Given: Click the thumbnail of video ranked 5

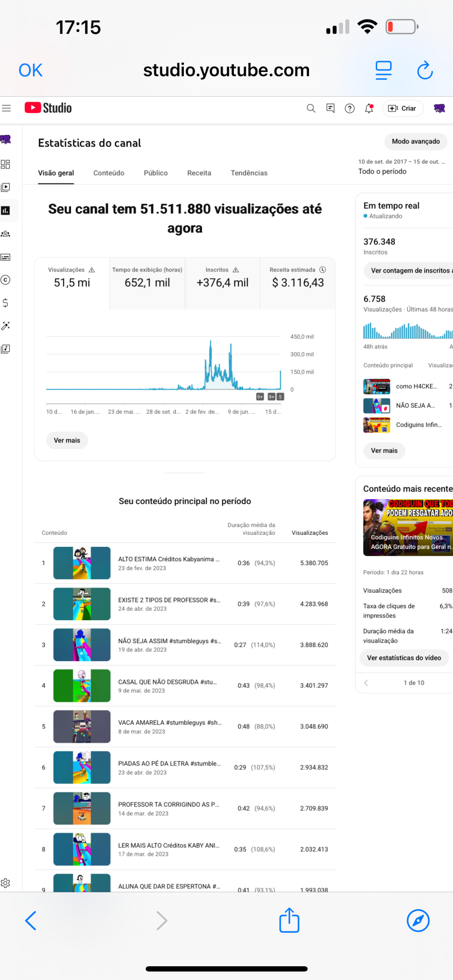Looking at the screenshot, I should point(82,727).
